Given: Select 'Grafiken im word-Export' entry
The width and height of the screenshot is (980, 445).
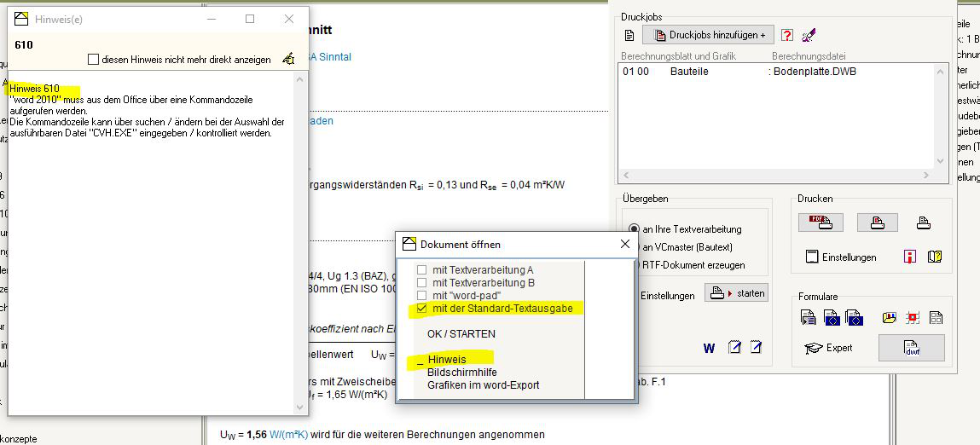Looking at the screenshot, I should (x=483, y=385).
